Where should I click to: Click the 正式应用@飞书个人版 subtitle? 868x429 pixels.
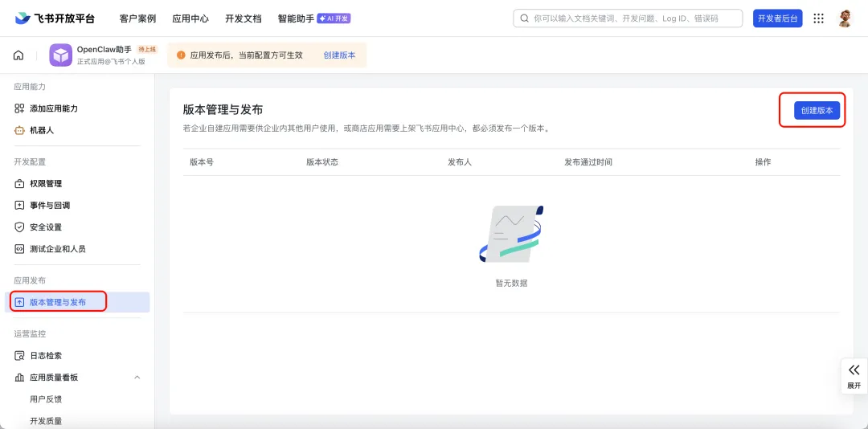(x=111, y=61)
